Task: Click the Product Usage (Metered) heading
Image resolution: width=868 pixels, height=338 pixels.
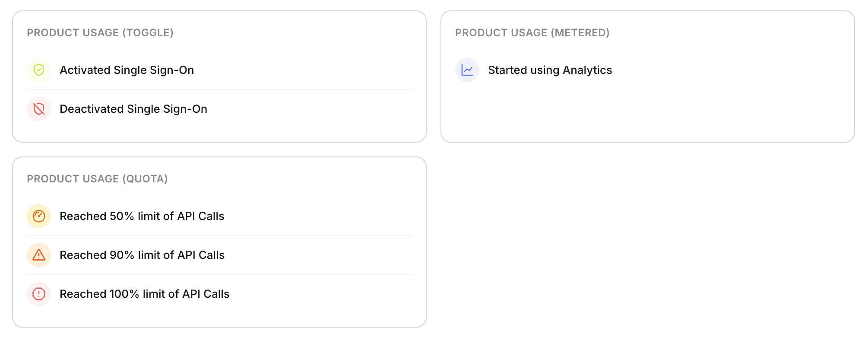Action: [532, 33]
